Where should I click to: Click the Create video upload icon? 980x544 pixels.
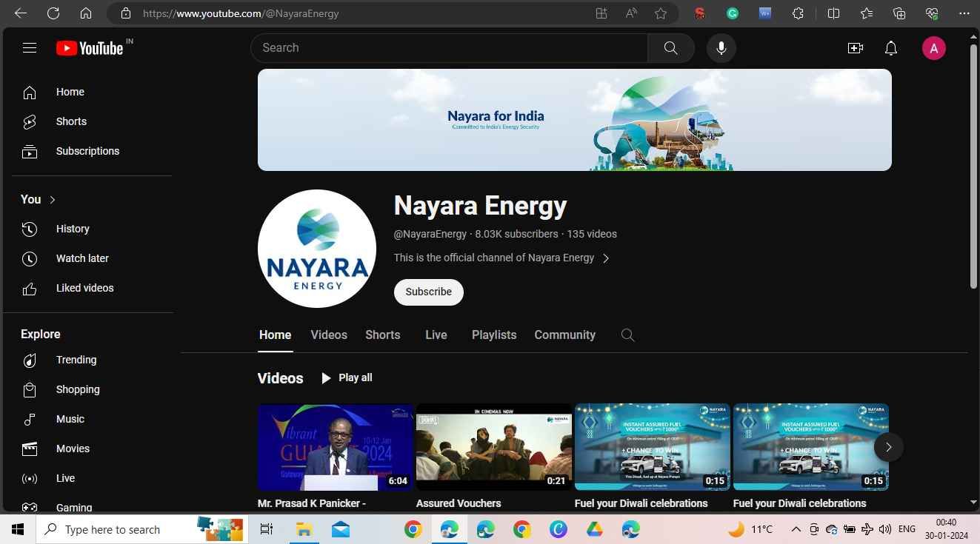click(855, 47)
